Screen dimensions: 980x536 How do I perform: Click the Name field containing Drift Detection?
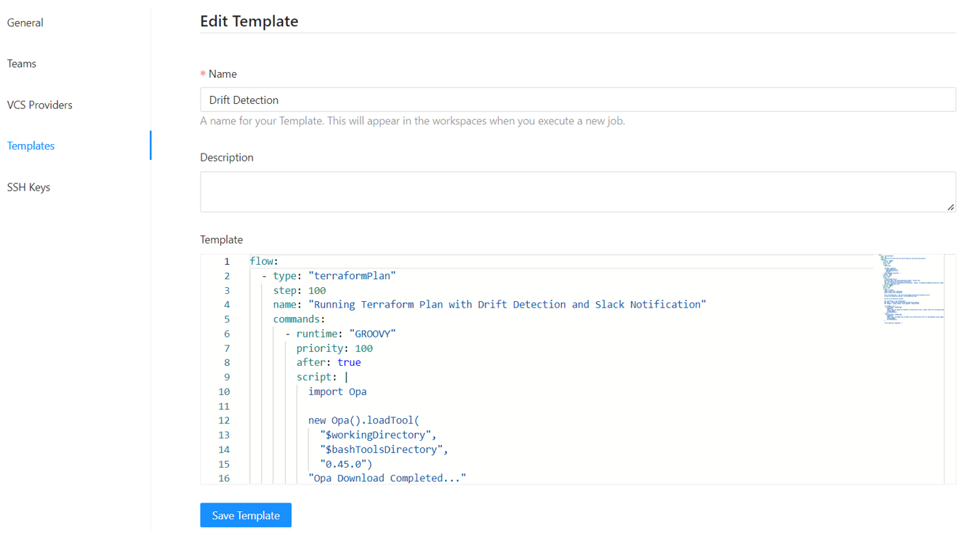point(577,100)
